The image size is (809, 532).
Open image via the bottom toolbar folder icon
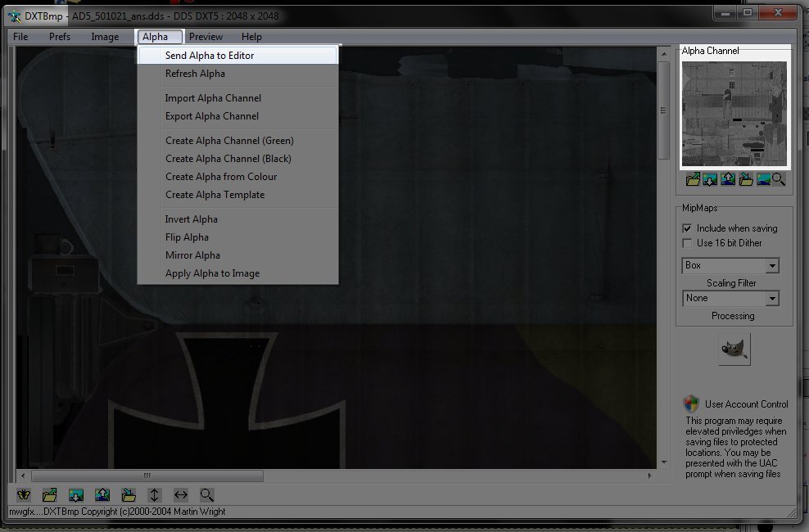click(x=49, y=495)
